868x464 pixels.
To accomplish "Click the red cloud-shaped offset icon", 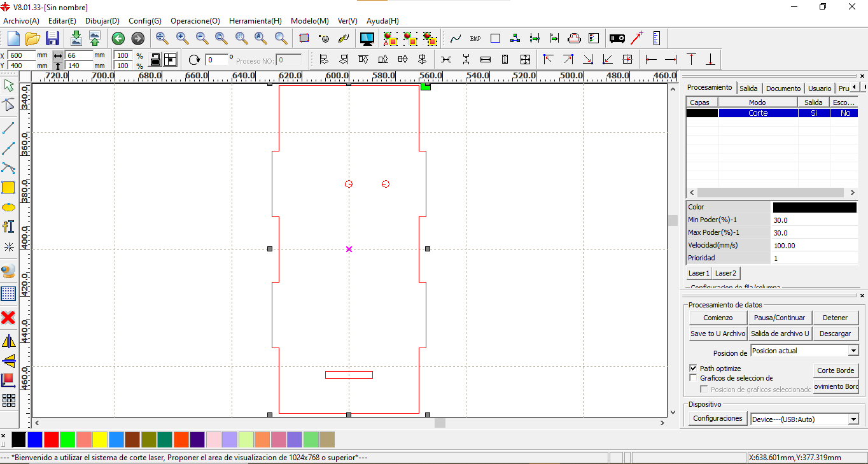I will coord(574,38).
